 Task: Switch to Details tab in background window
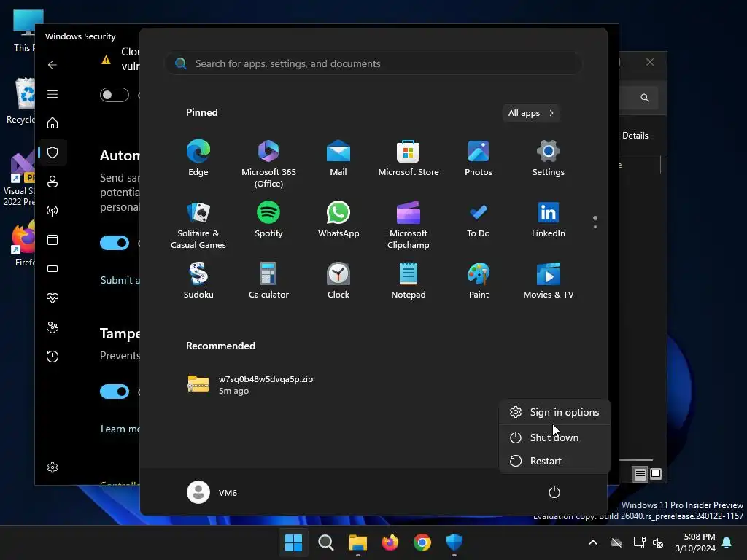click(635, 135)
